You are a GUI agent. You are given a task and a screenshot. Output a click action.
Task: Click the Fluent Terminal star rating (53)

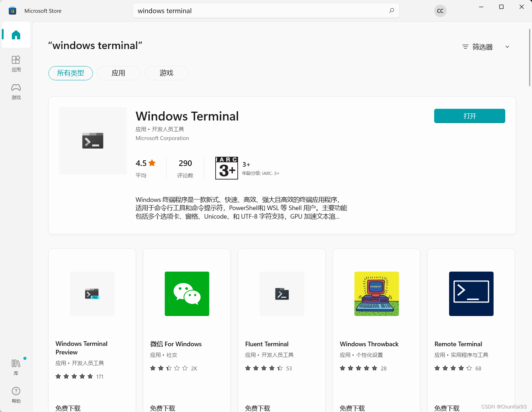point(269,368)
